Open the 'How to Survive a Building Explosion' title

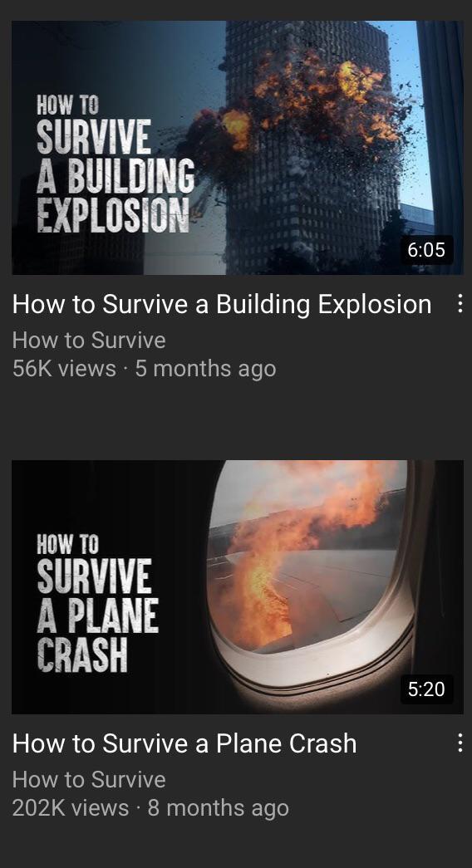(222, 305)
